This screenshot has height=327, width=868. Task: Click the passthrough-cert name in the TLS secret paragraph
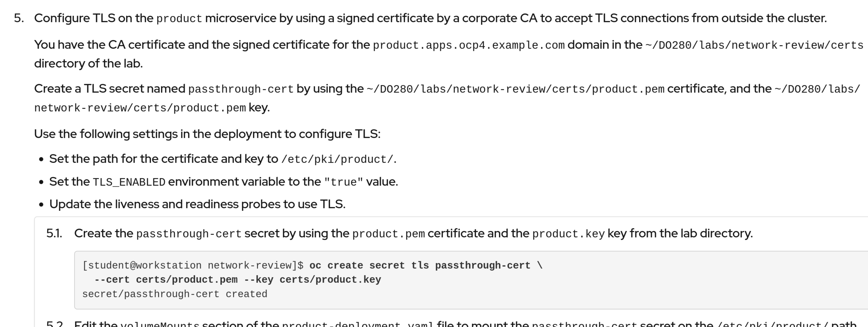coord(241,89)
